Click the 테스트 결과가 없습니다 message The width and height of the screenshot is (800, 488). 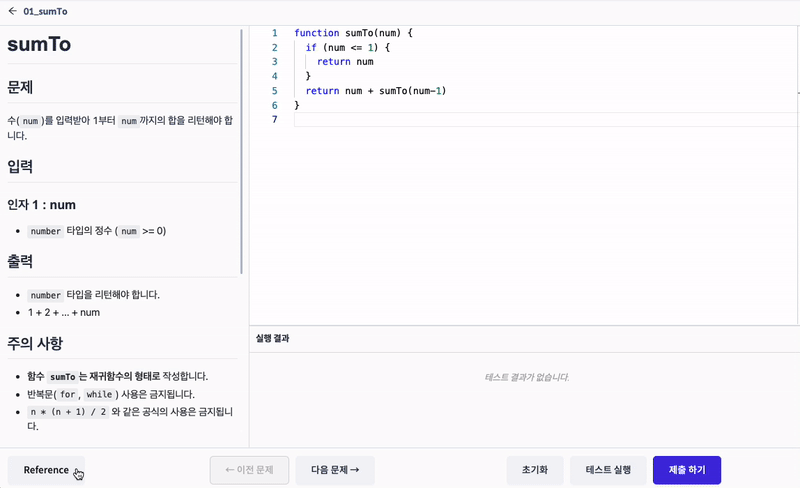(527, 377)
